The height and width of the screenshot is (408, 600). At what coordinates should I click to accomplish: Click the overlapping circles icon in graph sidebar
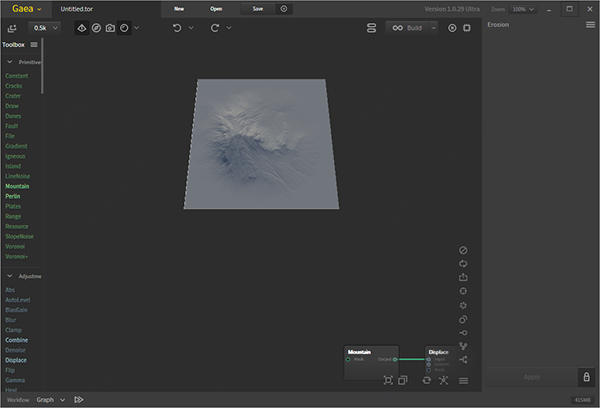coord(463,319)
